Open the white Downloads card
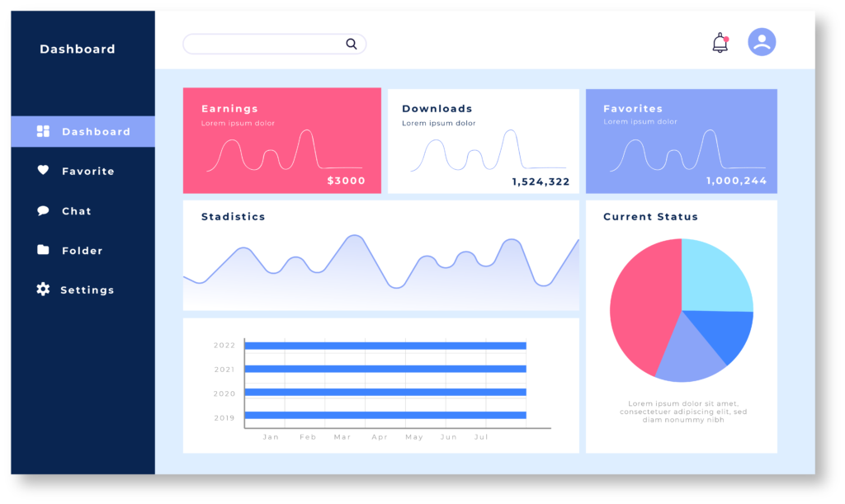Image resolution: width=845 pixels, height=504 pixels. (483, 141)
